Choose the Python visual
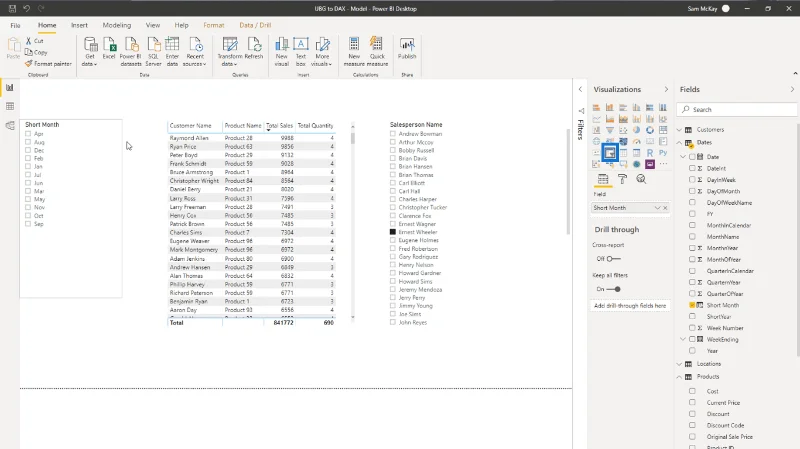800x449 pixels. point(663,153)
